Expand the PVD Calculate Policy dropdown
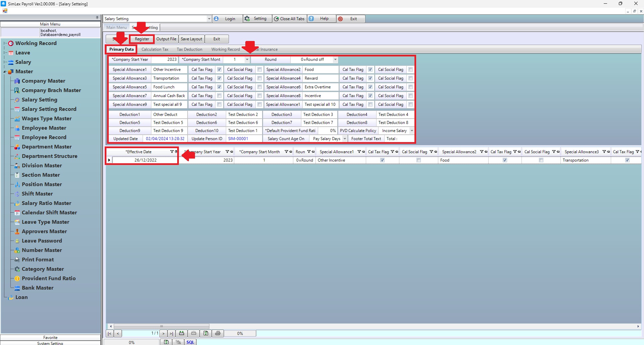 (412, 131)
